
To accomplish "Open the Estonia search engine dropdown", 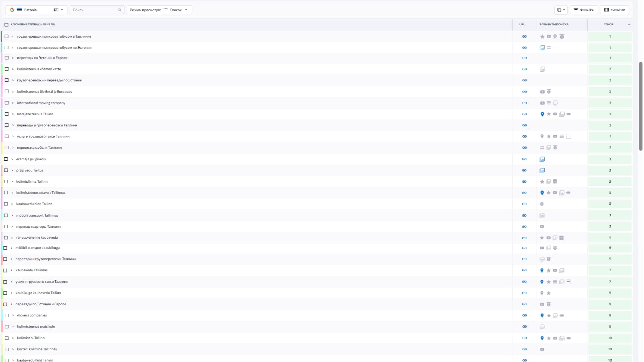I will [36, 10].
